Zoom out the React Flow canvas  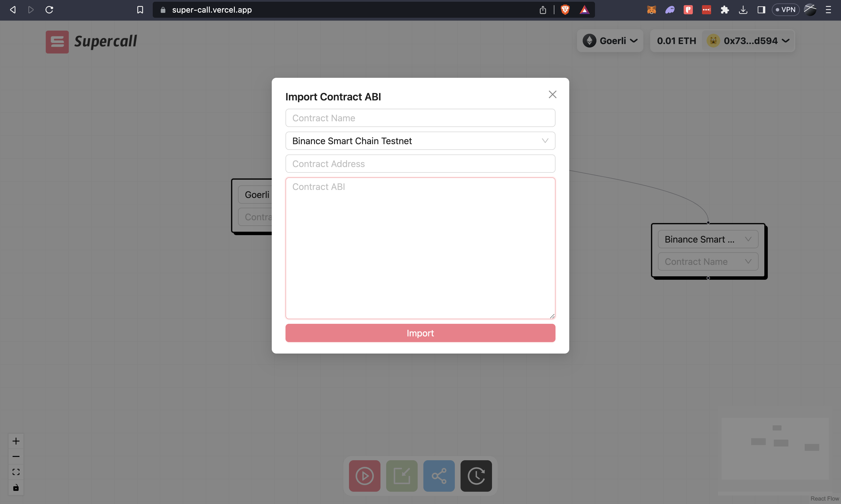point(16,457)
